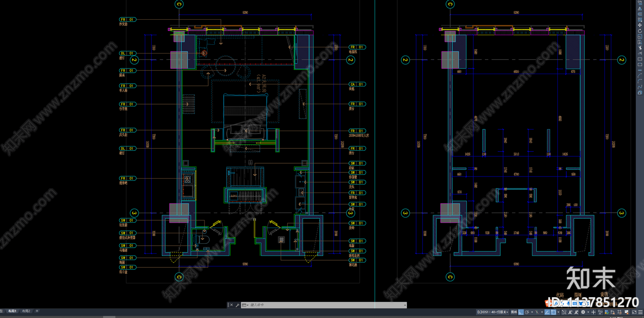Toggle ortho mode in status bar
This screenshot has width=644, height=318.
pyautogui.click(x=521, y=312)
